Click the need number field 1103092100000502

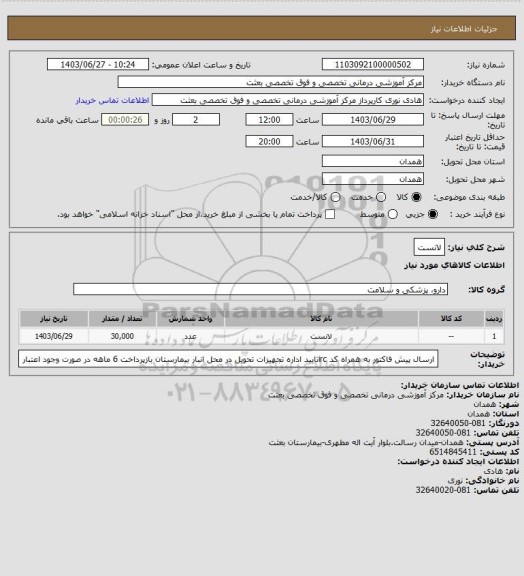373,65
